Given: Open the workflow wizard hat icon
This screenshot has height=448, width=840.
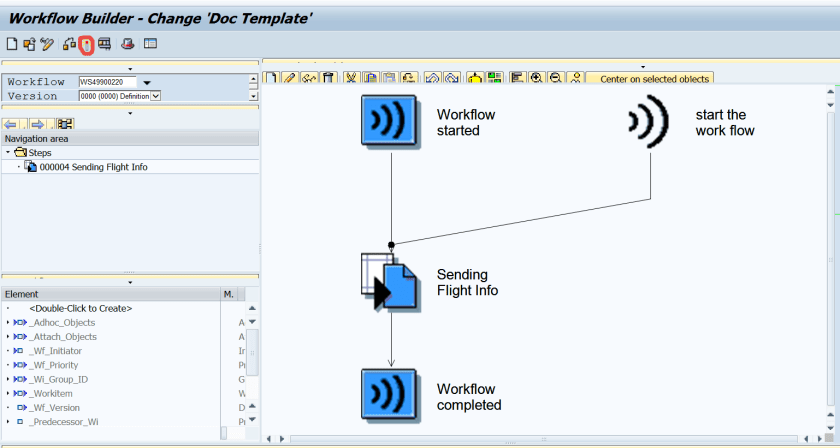Looking at the screenshot, I should coord(128,44).
